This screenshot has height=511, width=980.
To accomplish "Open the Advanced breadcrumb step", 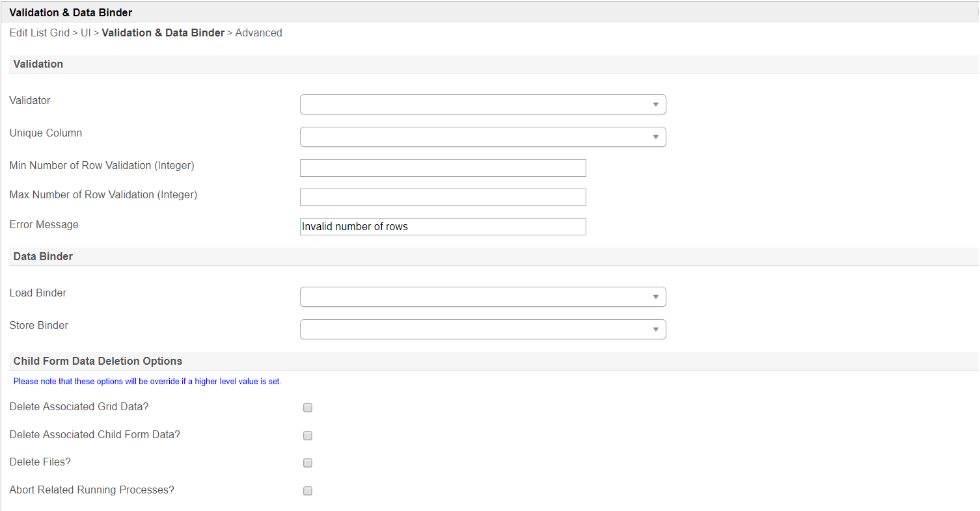I will click(x=258, y=33).
